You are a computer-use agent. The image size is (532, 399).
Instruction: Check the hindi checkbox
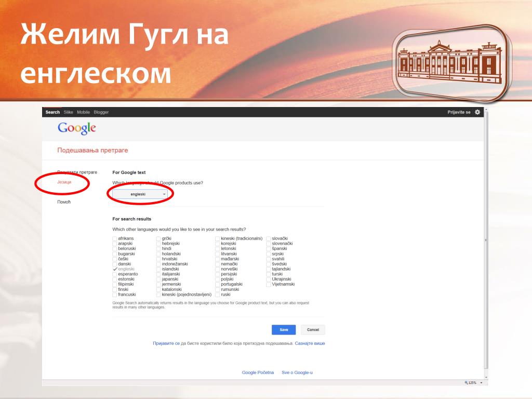[158, 249]
